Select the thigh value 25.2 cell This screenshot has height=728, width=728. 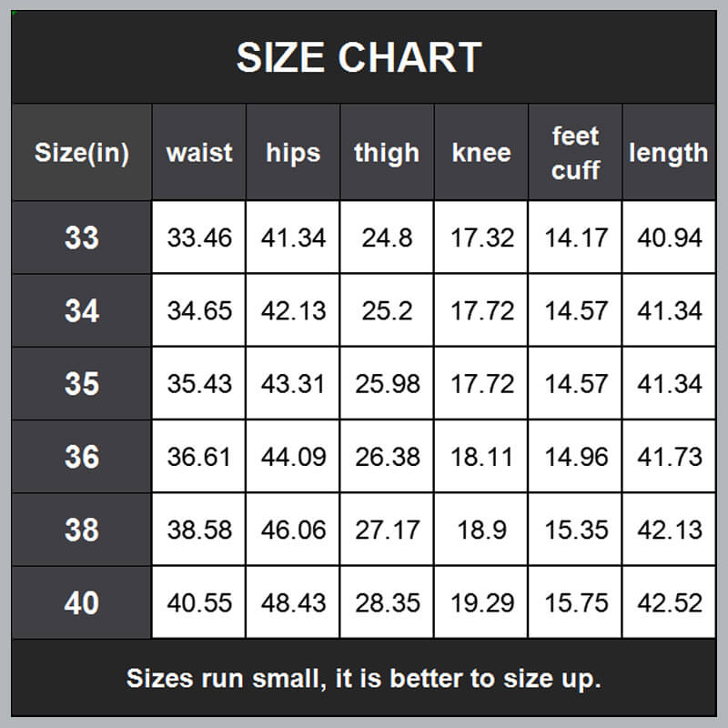tap(387, 311)
